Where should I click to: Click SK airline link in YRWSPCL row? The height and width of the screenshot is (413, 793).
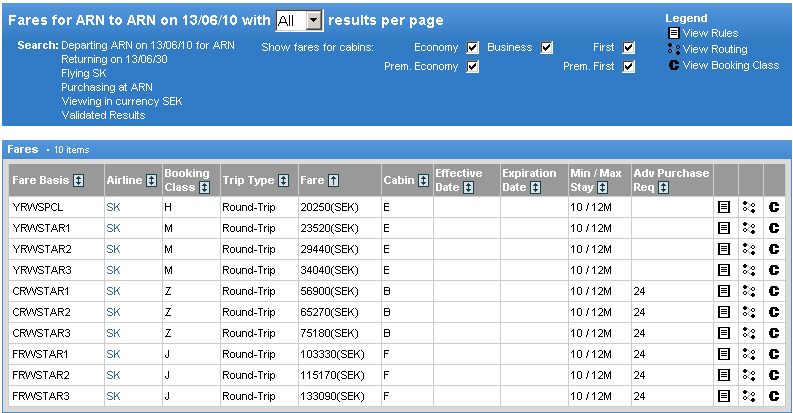tap(113, 208)
